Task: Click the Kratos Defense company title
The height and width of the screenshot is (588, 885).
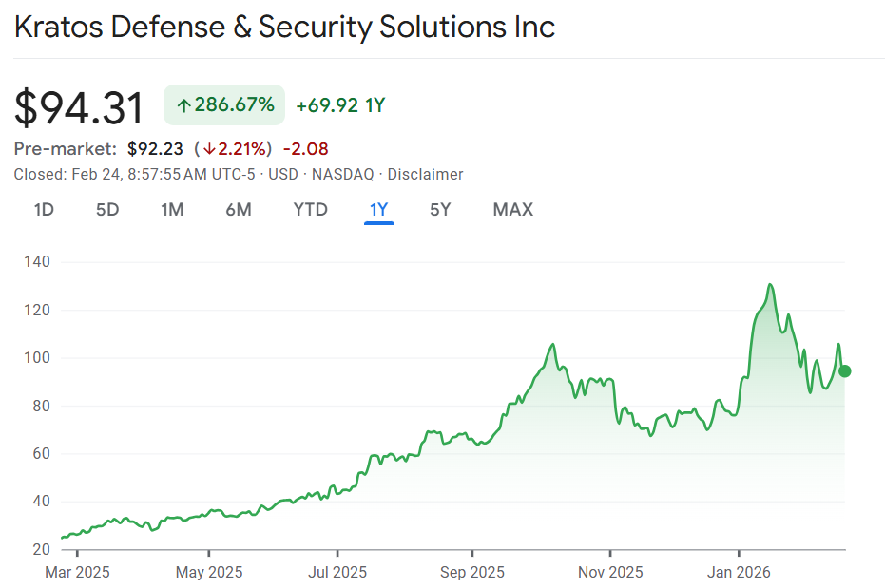Action: pyautogui.click(x=284, y=27)
